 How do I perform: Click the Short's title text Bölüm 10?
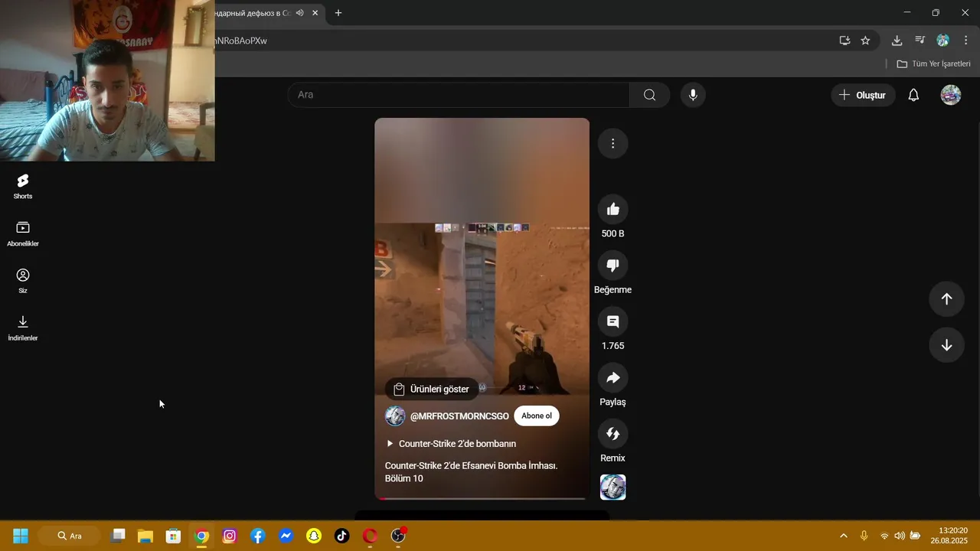[472, 472]
